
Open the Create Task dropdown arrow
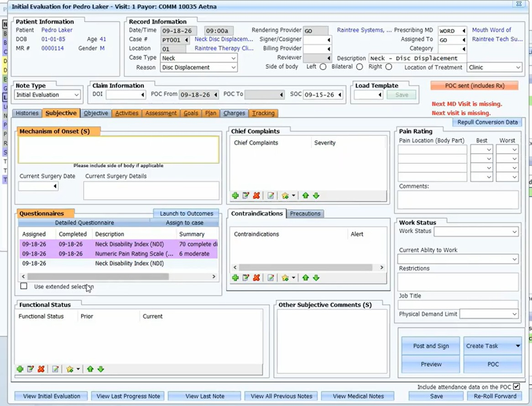(518, 346)
